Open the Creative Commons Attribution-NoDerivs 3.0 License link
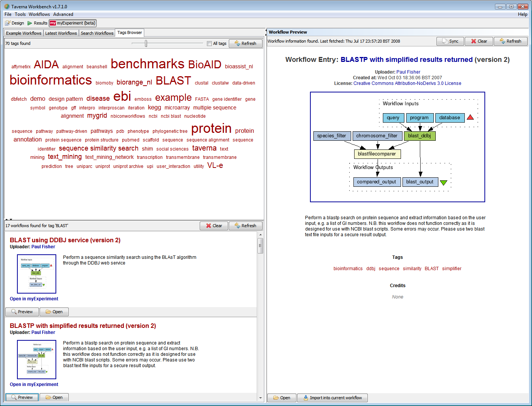The height and width of the screenshot is (406, 532). click(x=407, y=83)
